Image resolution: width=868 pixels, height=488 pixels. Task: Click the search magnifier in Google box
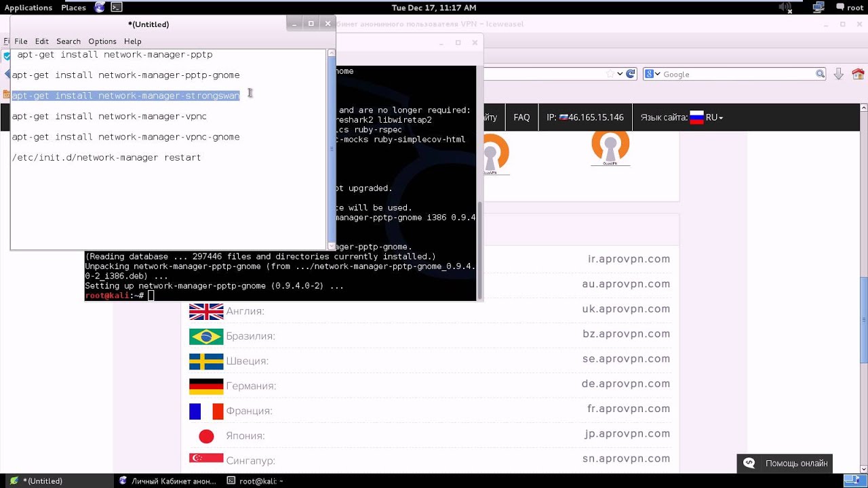[x=820, y=74]
